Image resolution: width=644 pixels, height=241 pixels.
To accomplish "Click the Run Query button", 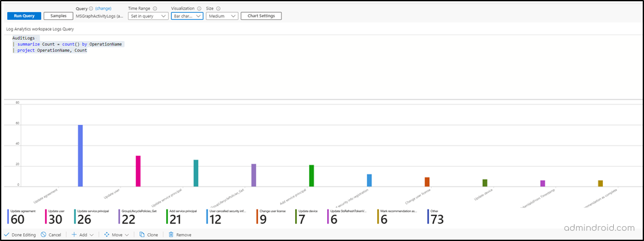I will pyautogui.click(x=24, y=16).
